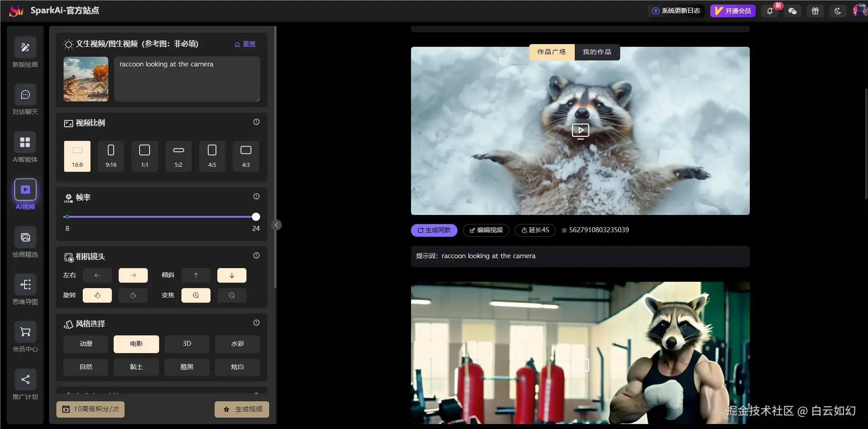Open 推广计划 share section
This screenshot has height=429, width=868.
pos(25,384)
